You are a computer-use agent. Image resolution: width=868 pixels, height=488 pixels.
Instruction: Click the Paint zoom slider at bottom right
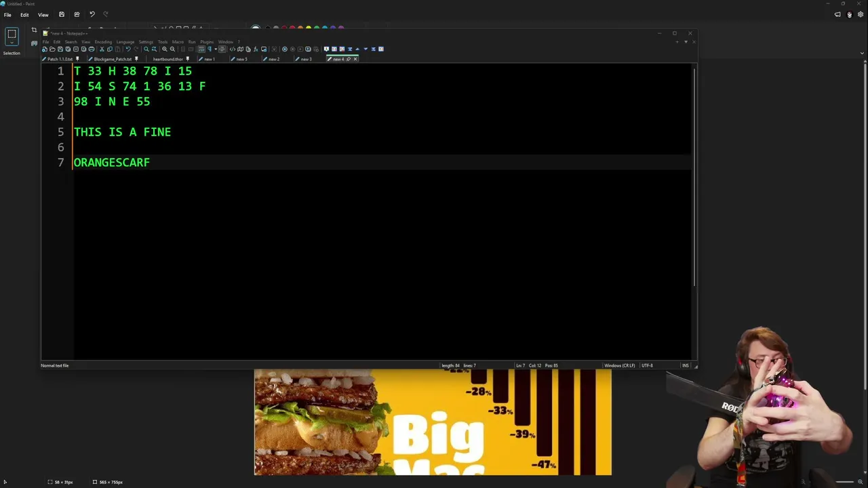[844, 482]
